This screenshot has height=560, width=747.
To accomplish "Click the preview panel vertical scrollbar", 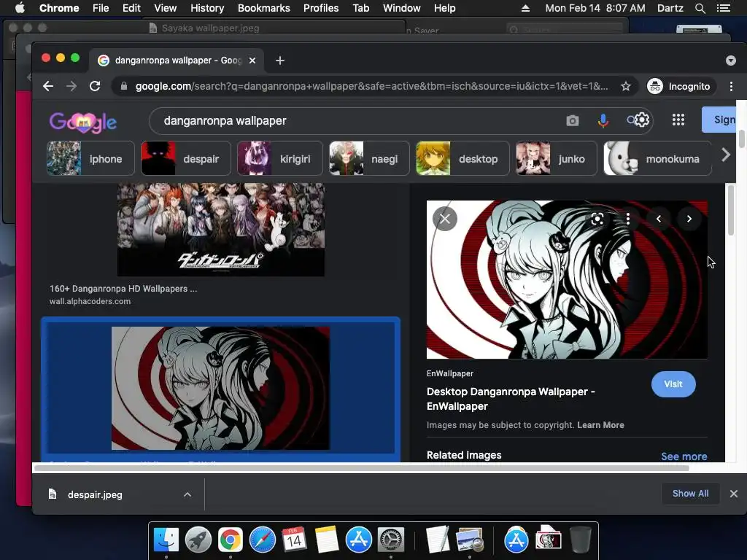I will pyautogui.click(x=731, y=209).
